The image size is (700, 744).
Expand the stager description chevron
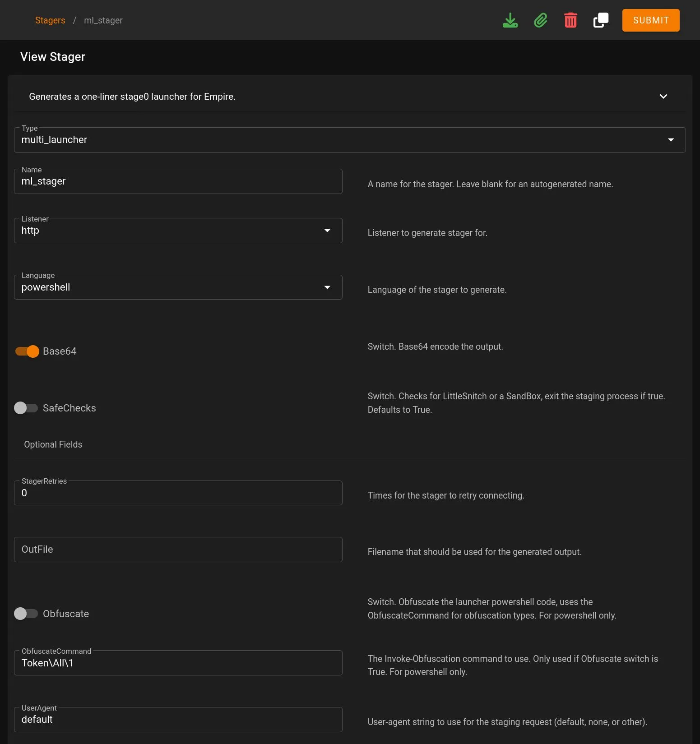point(663,97)
